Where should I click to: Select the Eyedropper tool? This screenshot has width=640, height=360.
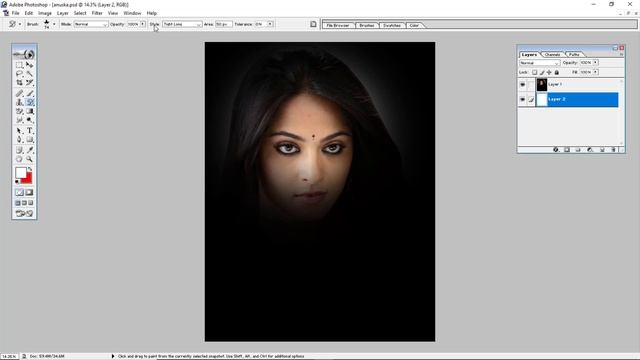tap(29, 150)
